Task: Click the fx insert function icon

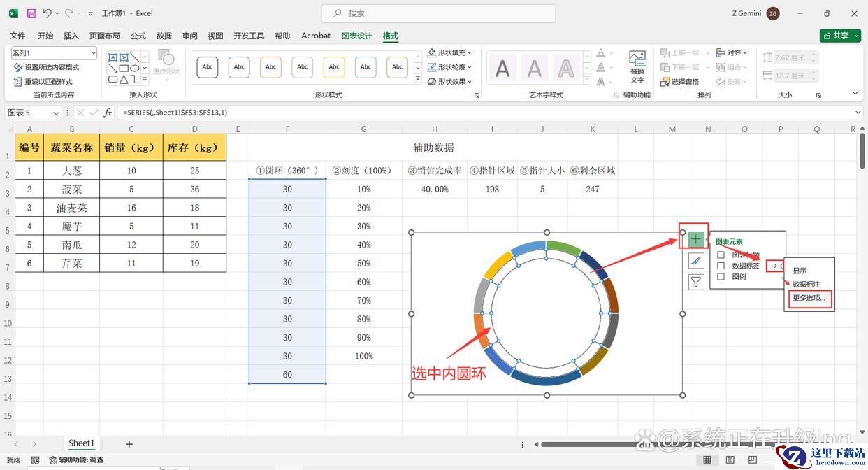Action: coord(108,113)
